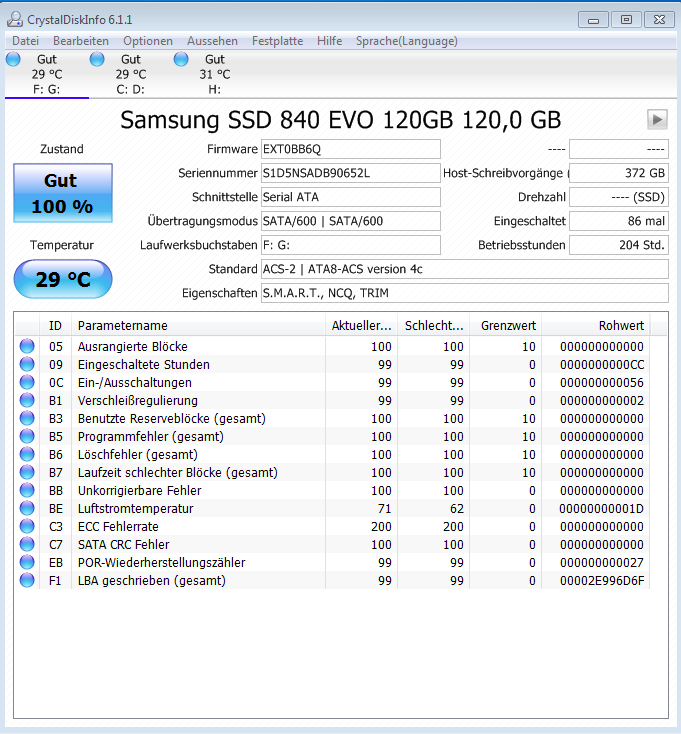Image resolution: width=681 pixels, height=734 pixels.
Task: Select the SATA CRC Fehler parameter name
Action: click(124, 544)
